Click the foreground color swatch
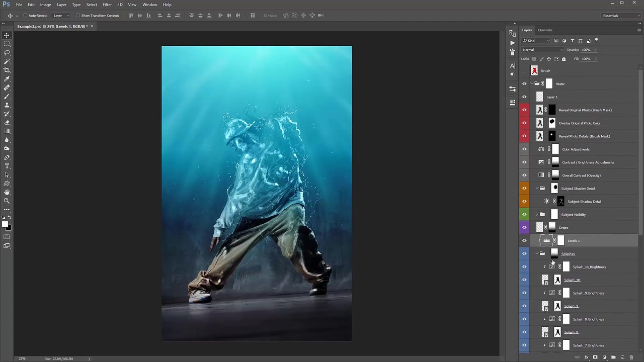Image resolution: width=644 pixels, height=362 pixels. [x=5, y=225]
